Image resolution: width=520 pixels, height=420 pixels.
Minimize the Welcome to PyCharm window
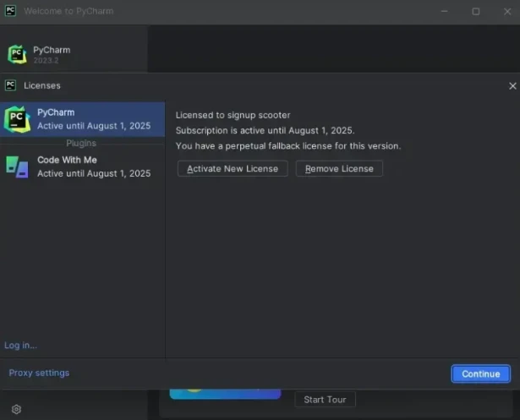(x=445, y=11)
